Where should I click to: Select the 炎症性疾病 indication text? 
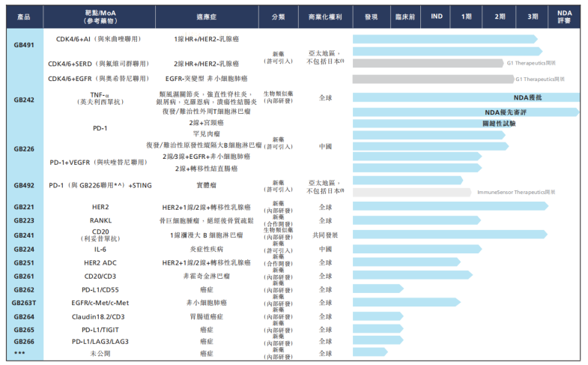tap(207, 249)
